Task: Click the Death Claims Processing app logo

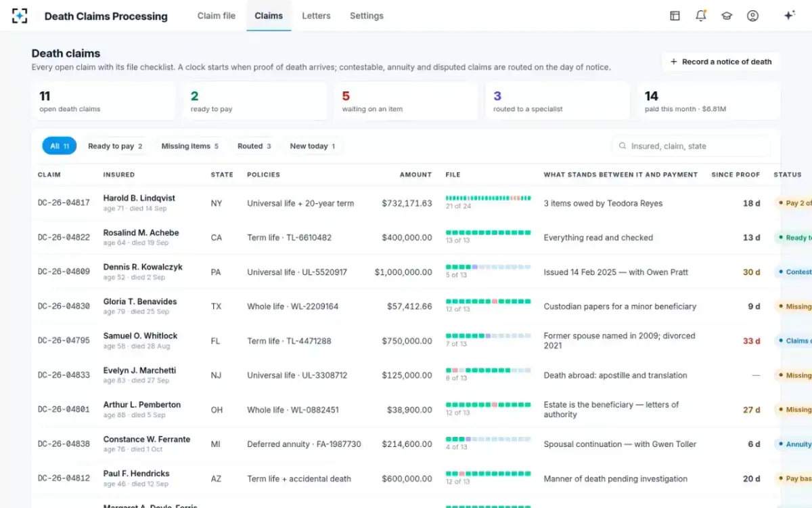Action: click(20, 16)
